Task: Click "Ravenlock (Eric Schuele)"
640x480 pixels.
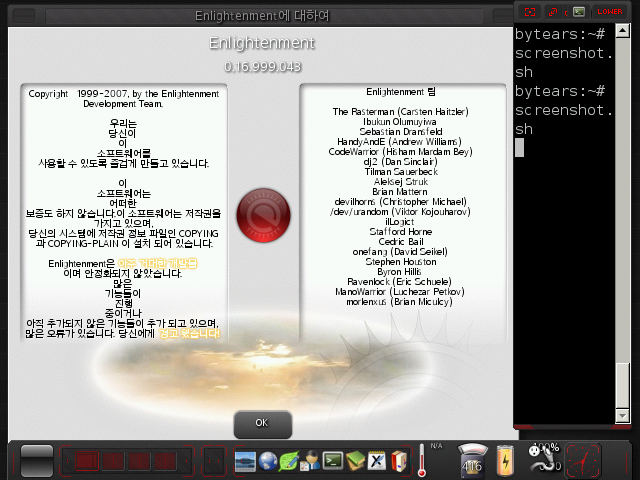Action: pos(399,282)
